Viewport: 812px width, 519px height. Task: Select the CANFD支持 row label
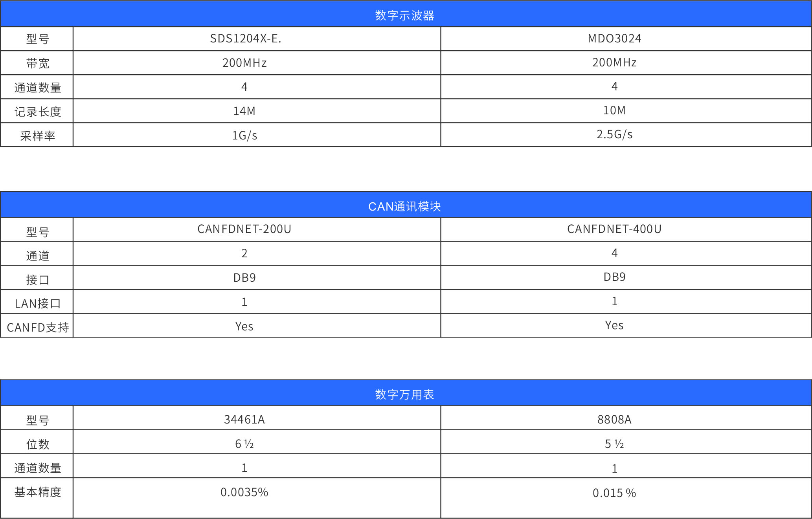(38, 327)
